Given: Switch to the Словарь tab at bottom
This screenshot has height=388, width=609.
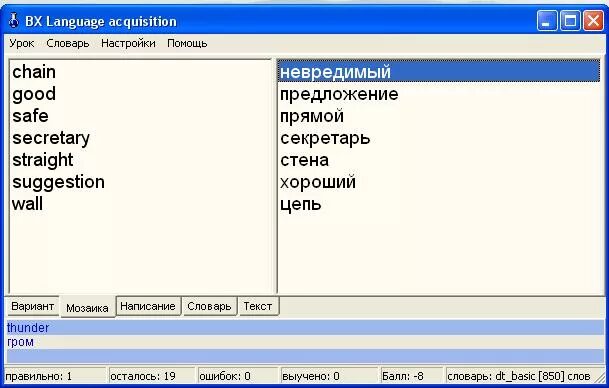Looking at the screenshot, I should point(209,306).
